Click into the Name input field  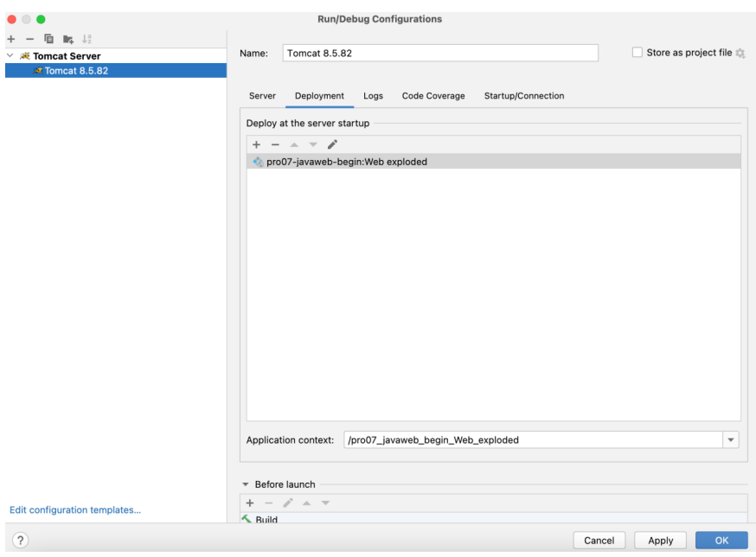click(x=440, y=53)
